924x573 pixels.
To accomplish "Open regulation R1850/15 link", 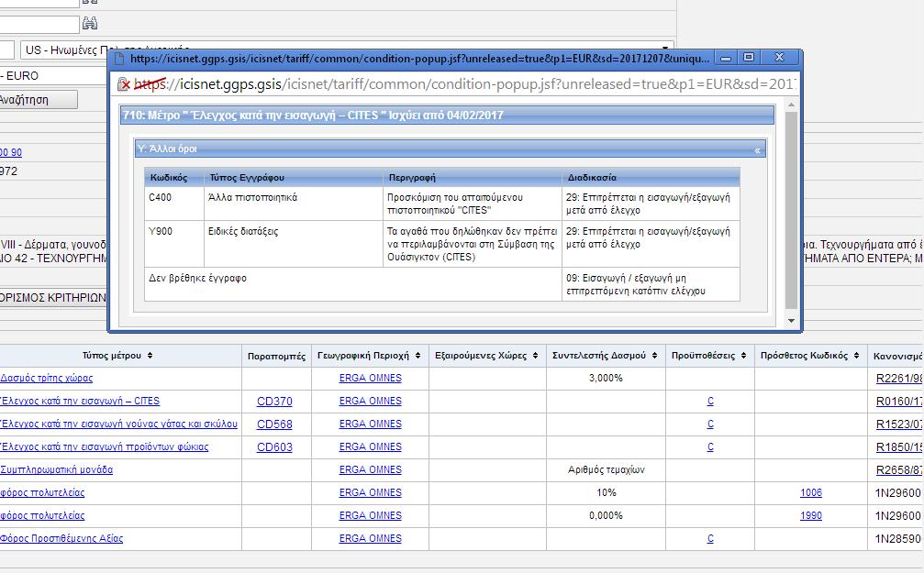I will 900,447.
